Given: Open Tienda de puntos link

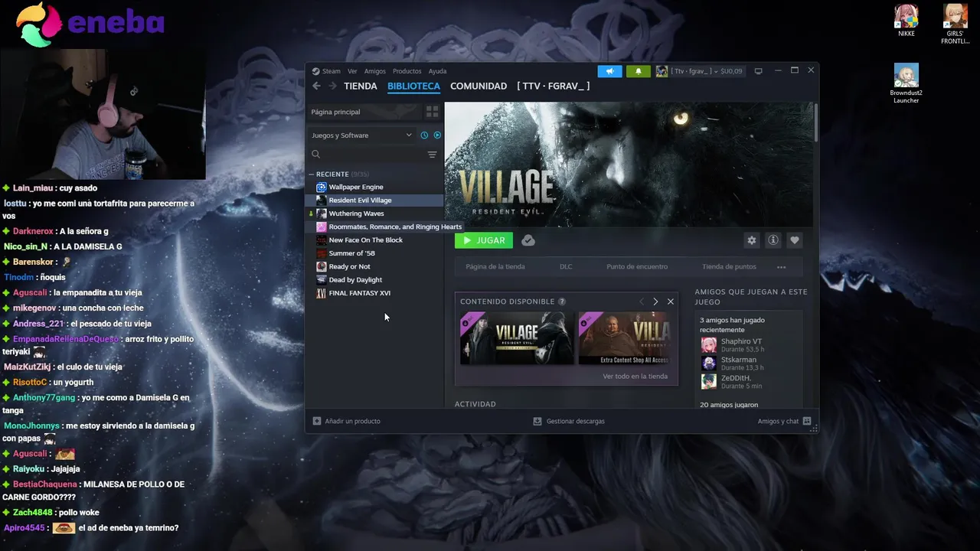Looking at the screenshot, I should coord(729,267).
